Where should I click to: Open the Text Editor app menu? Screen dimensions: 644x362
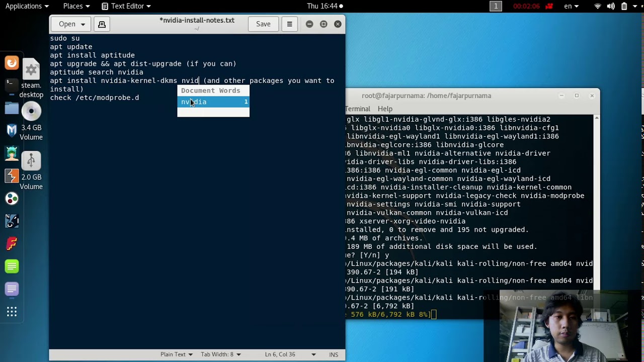[x=126, y=6]
